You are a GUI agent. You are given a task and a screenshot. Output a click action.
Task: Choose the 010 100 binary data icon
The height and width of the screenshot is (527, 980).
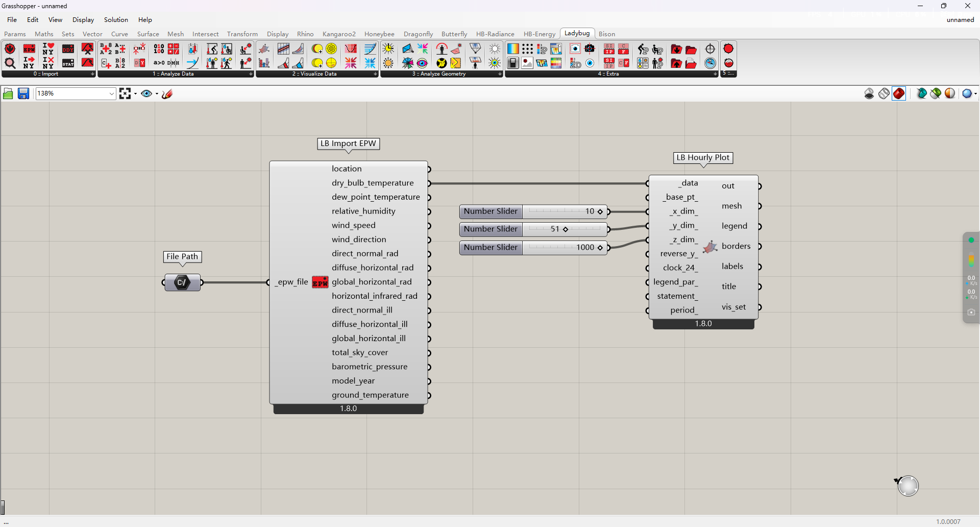click(x=159, y=49)
